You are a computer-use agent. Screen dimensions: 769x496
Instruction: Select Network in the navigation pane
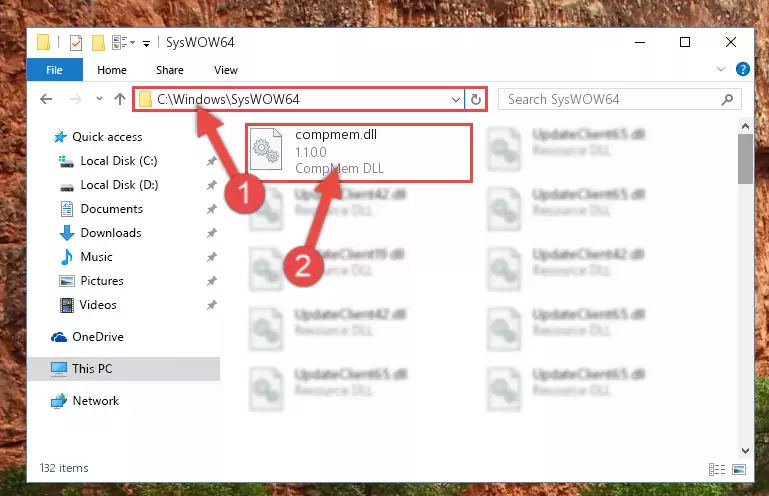[x=85, y=401]
